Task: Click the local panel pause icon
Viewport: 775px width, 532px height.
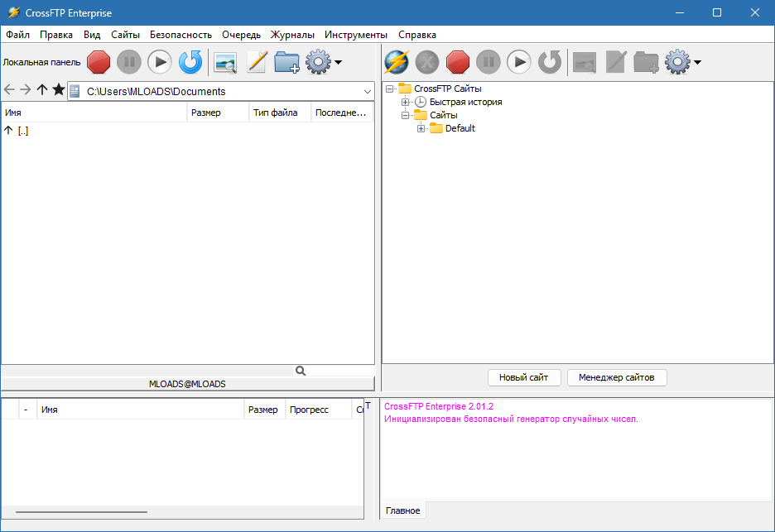Action: [129, 62]
